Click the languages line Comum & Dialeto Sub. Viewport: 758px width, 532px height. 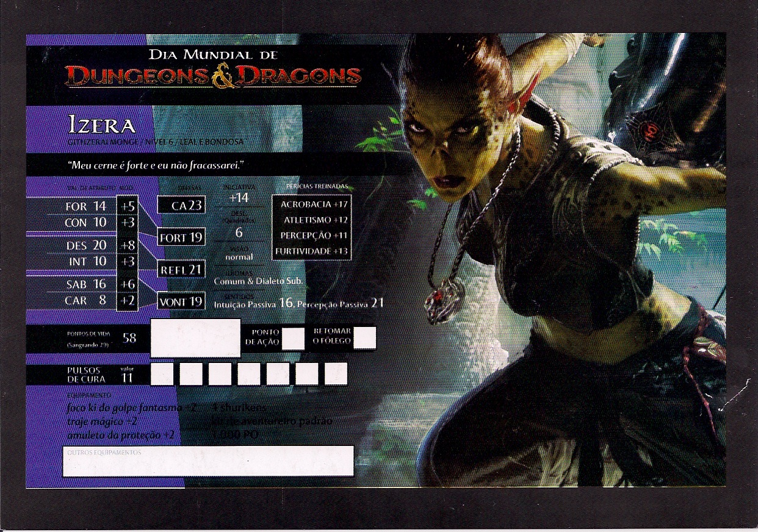(x=258, y=282)
